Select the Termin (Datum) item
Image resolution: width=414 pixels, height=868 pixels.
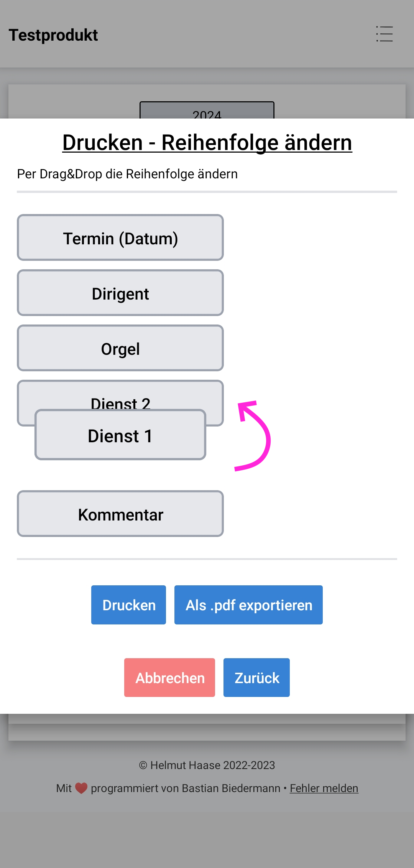tap(120, 237)
